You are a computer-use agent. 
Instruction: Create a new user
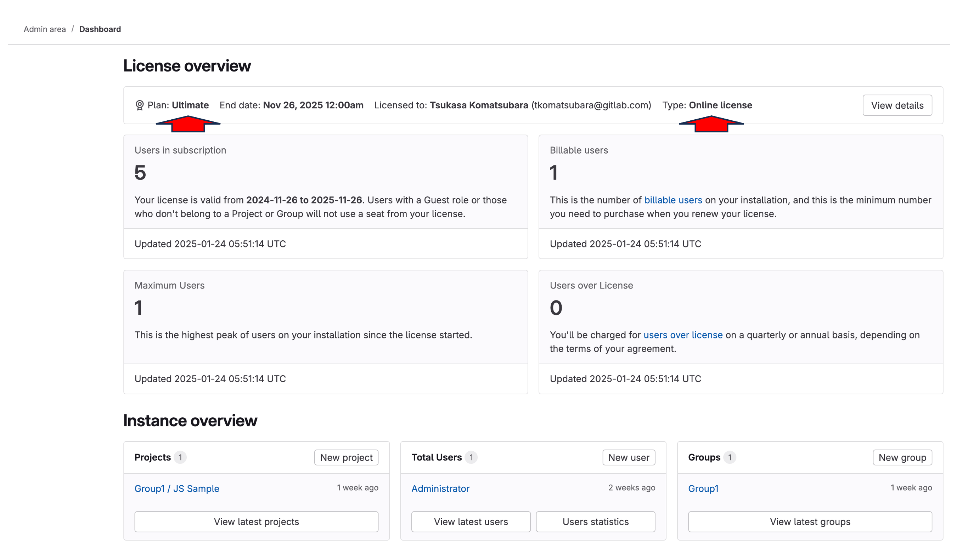pyautogui.click(x=628, y=457)
